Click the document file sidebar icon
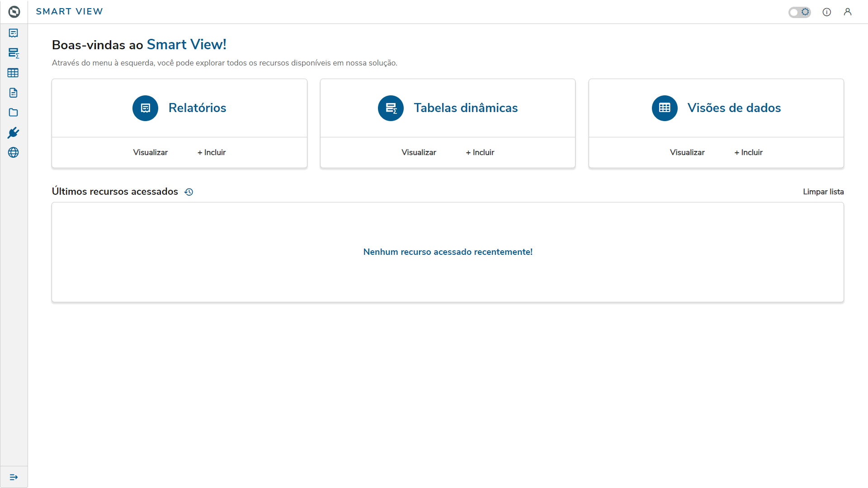The image size is (868, 488). pyautogui.click(x=14, y=93)
